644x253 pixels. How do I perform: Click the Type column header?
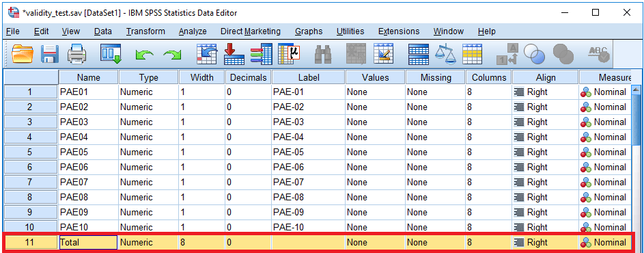click(148, 77)
